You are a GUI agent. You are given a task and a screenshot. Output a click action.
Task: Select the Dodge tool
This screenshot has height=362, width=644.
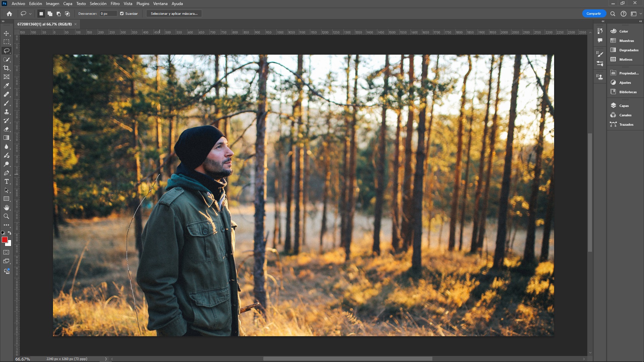pyautogui.click(x=6, y=164)
